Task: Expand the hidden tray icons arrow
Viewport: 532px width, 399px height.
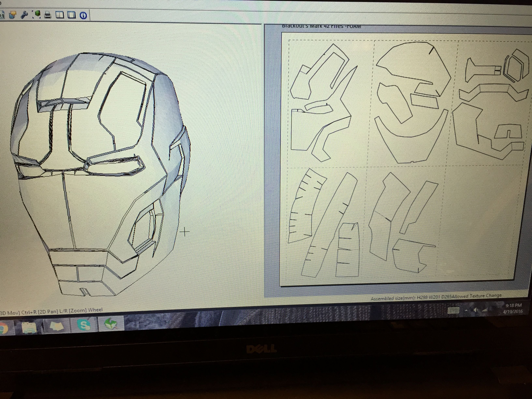Action: pyautogui.click(x=466, y=310)
